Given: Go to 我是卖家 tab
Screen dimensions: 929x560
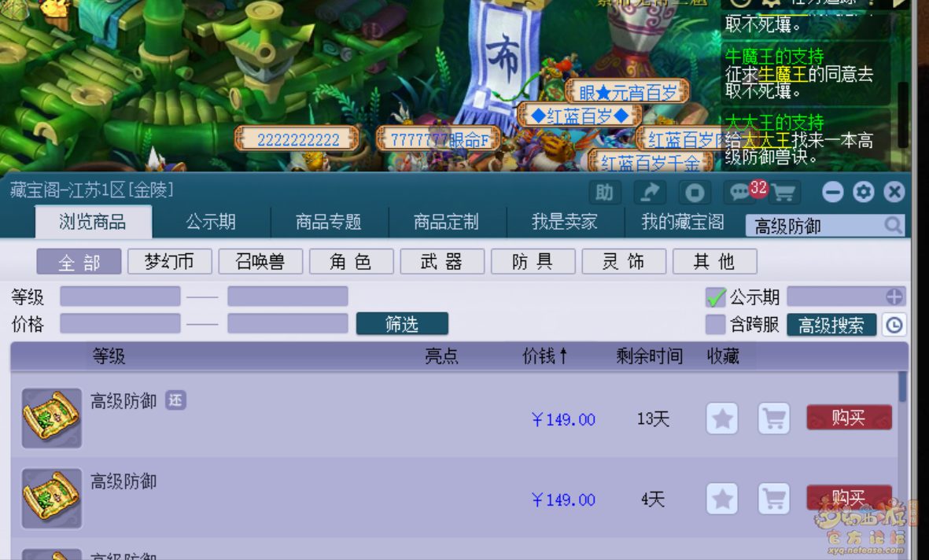Looking at the screenshot, I should click(x=565, y=222).
